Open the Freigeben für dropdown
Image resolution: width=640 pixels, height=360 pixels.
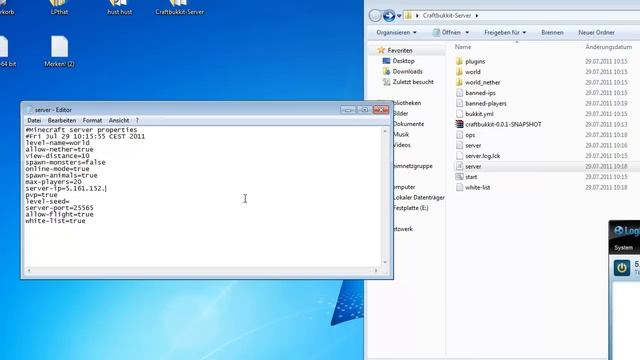pyautogui.click(x=505, y=32)
